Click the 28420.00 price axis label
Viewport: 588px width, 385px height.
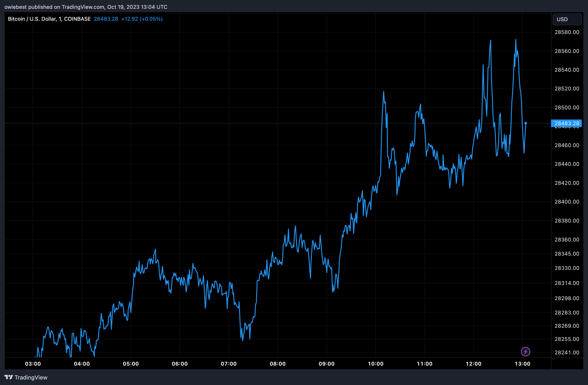[567, 183]
